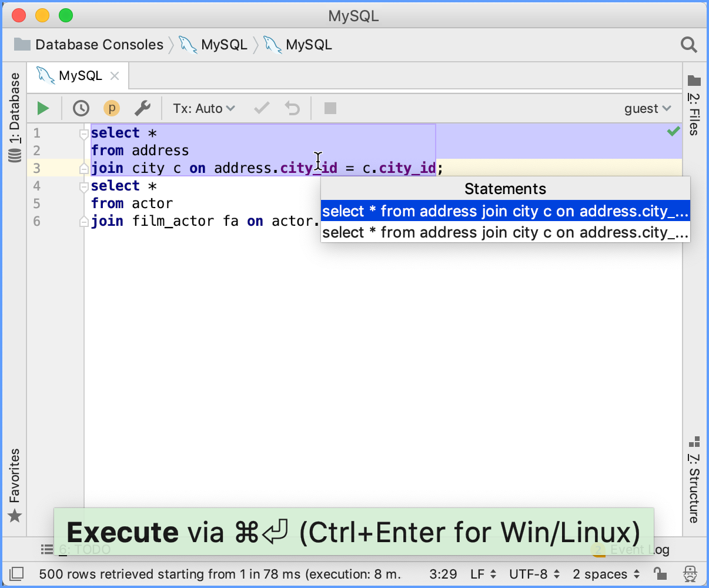The height and width of the screenshot is (588, 709).
Task: Click 'Database Consoles' in the breadcrumb
Action: coord(89,45)
